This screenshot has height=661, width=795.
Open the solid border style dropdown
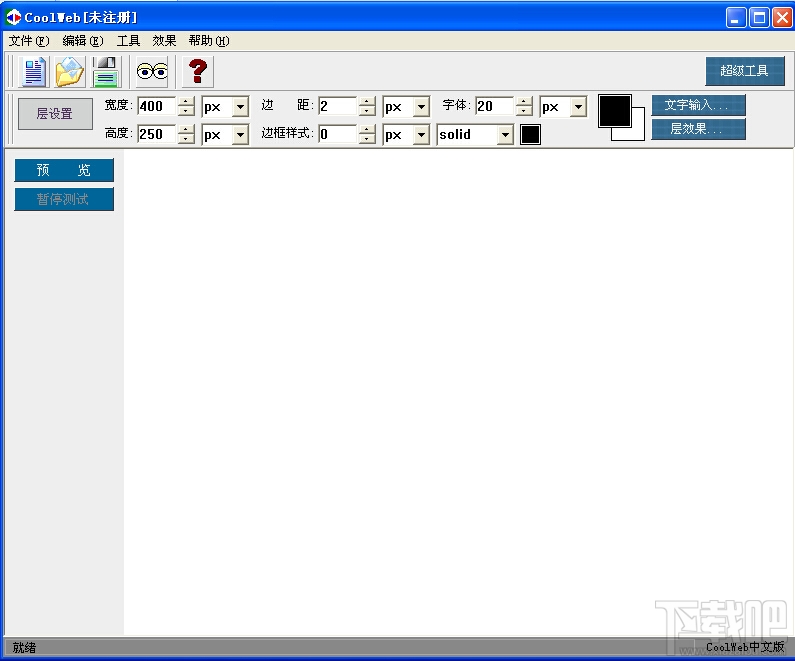[505, 135]
